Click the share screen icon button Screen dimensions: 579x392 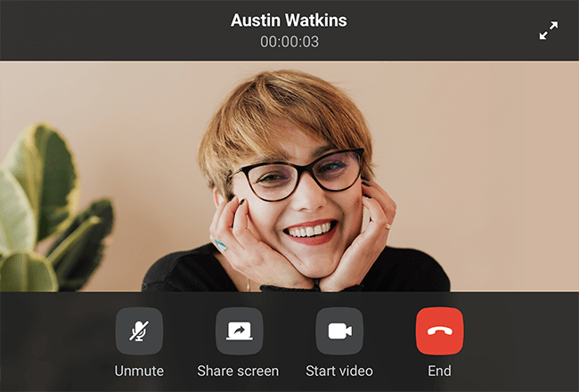[239, 331]
